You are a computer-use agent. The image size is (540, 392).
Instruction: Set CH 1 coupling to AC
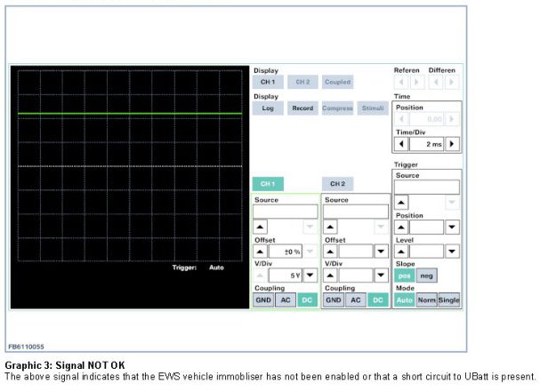(285, 300)
